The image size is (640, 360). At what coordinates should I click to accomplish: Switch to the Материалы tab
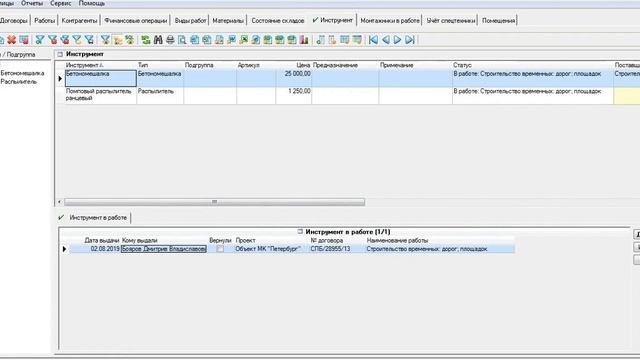coord(228,20)
